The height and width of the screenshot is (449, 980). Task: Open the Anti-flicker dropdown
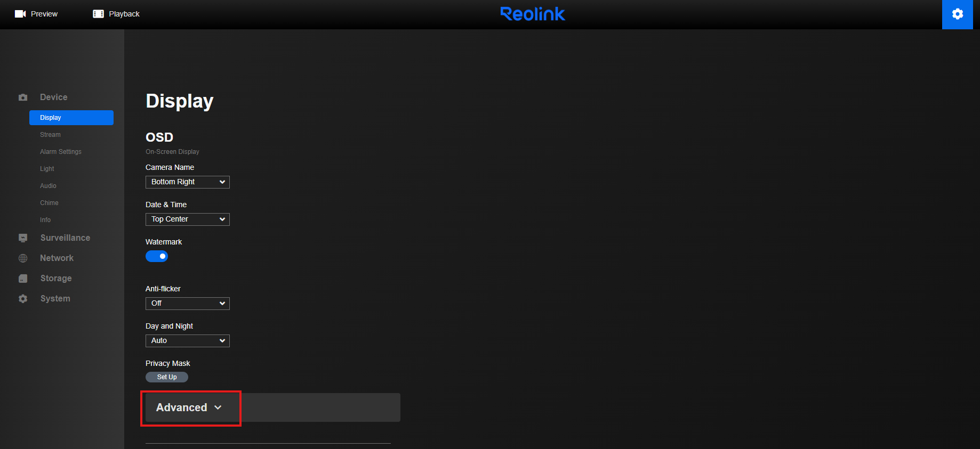coord(188,304)
